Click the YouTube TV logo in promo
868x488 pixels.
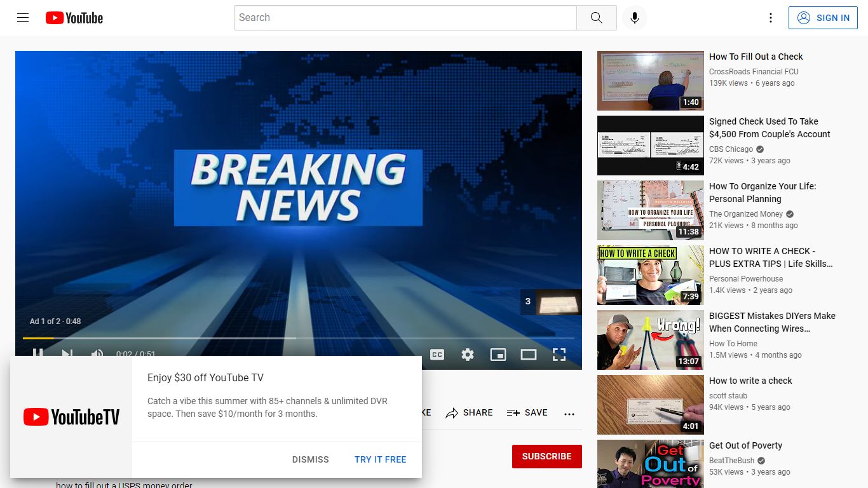pos(71,417)
